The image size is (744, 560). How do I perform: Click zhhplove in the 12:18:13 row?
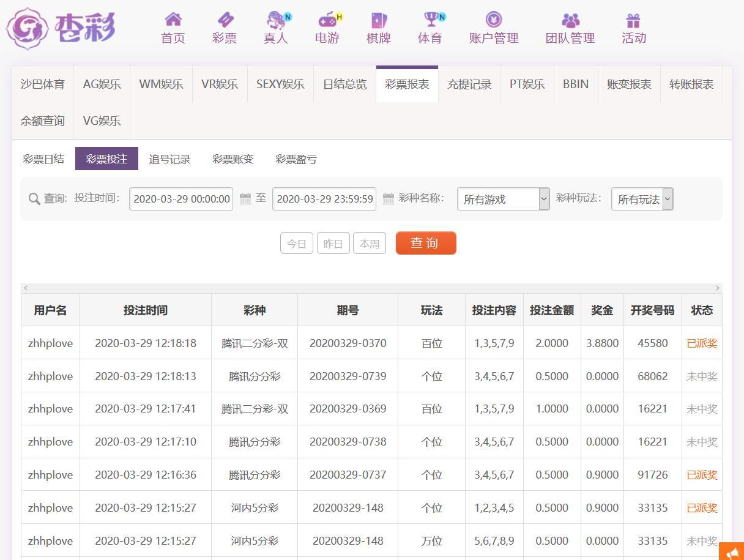coord(50,376)
